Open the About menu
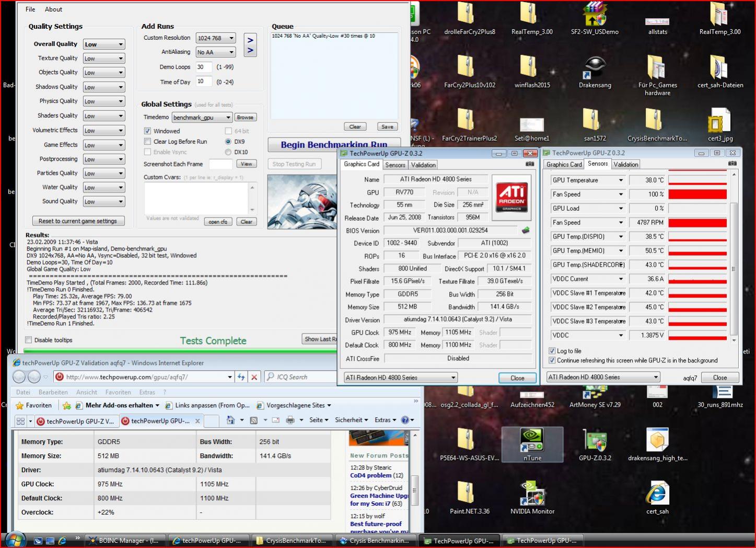The width and height of the screenshot is (756, 548). tap(53, 9)
